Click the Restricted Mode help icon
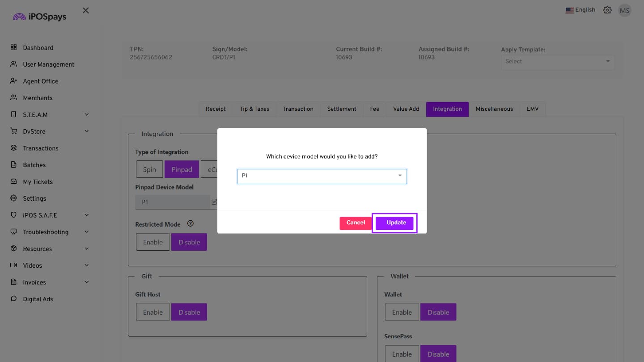Image resolution: width=644 pixels, height=362 pixels. coord(191,224)
